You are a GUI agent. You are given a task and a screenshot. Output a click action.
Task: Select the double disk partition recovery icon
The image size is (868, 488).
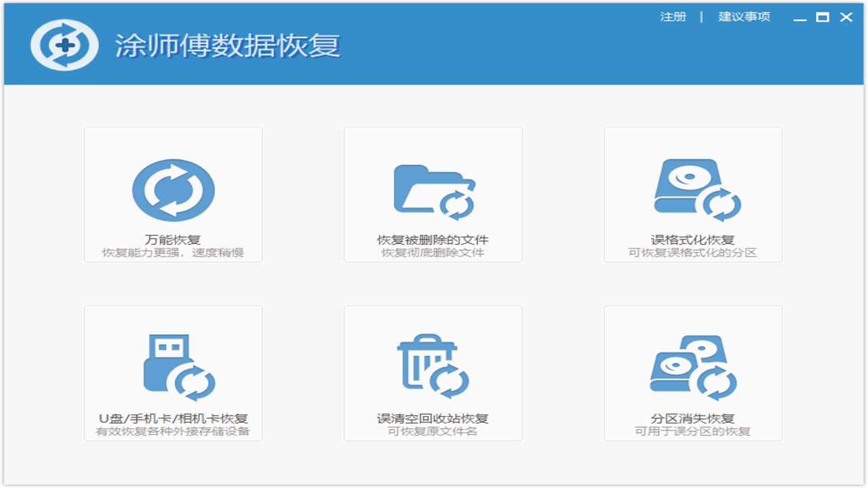coord(693,367)
